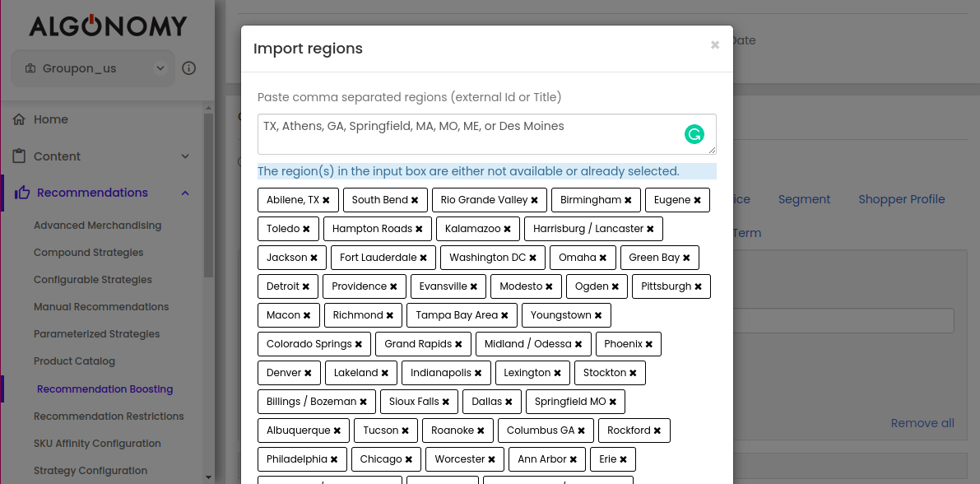Go to Home in the sidebar
The width and height of the screenshot is (980, 484).
pyautogui.click(x=50, y=119)
